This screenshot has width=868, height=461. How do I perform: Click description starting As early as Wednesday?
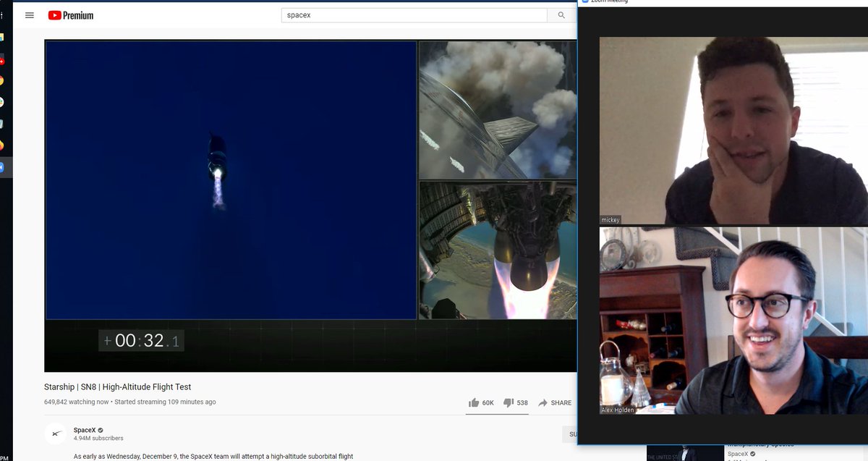pyautogui.click(x=213, y=457)
